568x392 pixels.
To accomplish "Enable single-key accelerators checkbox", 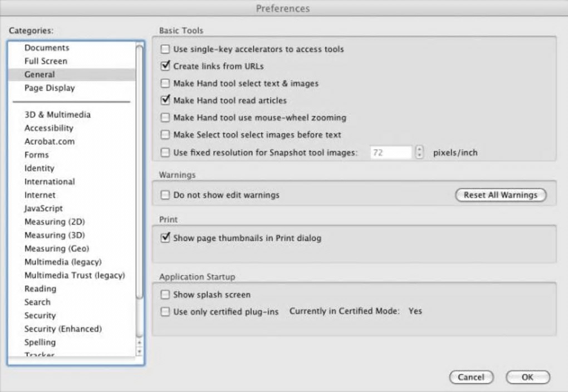I will pyautogui.click(x=165, y=49).
